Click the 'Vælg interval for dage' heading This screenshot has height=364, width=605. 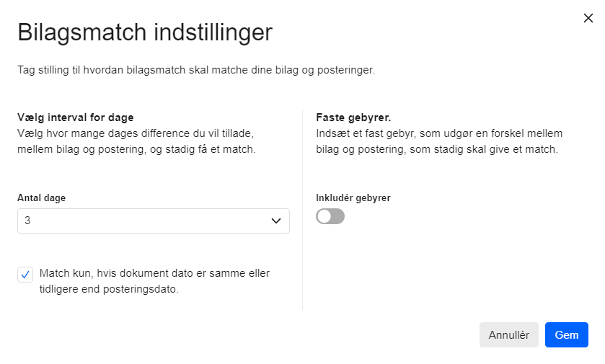76,117
